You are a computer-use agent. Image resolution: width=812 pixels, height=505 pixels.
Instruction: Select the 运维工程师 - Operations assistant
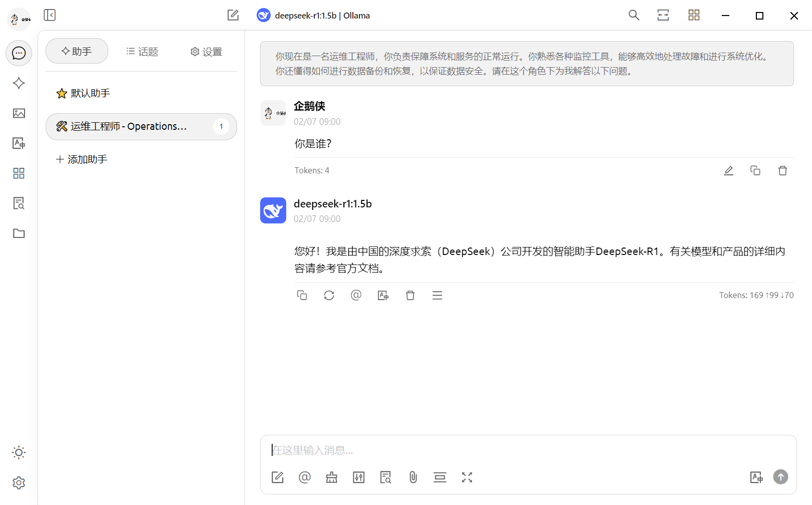coord(141,126)
